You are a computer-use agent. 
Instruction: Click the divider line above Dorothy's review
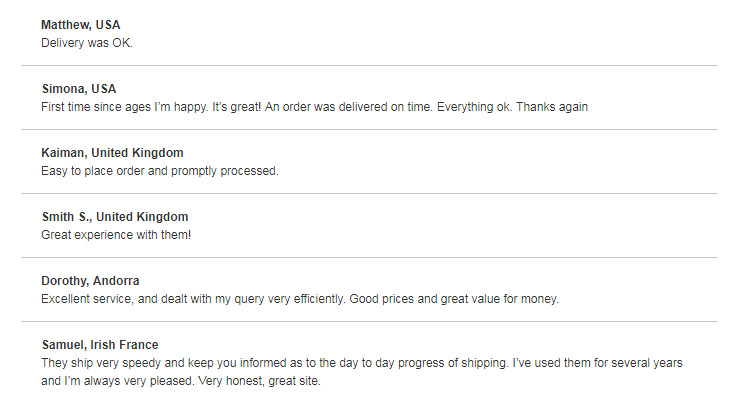[x=369, y=258]
